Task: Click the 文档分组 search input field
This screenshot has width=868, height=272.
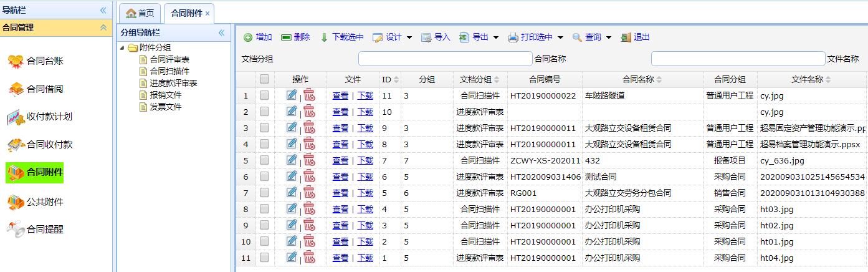Action: click(446, 59)
